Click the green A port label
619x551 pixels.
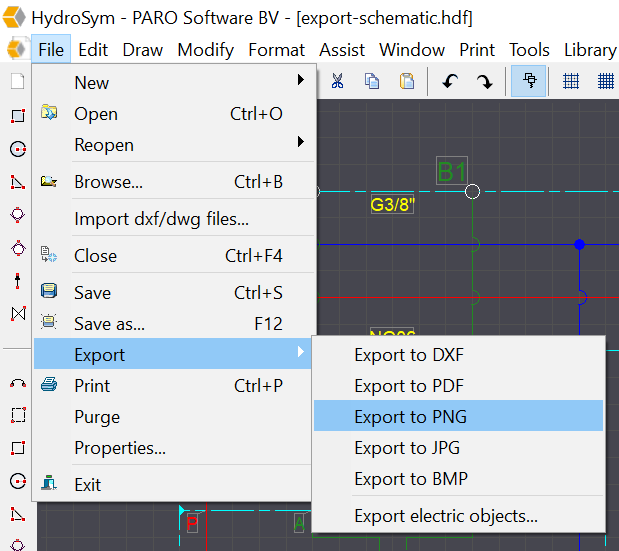pos(299,523)
